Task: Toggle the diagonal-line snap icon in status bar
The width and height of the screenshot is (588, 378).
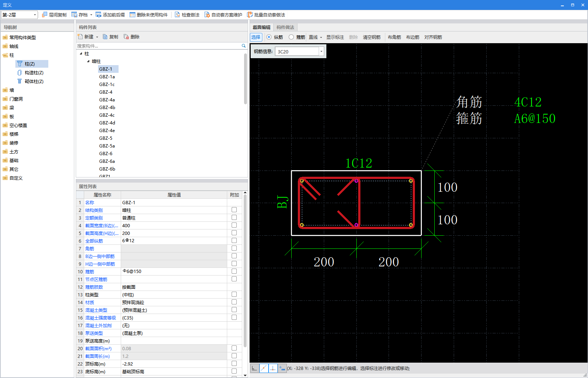Action: (264, 368)
